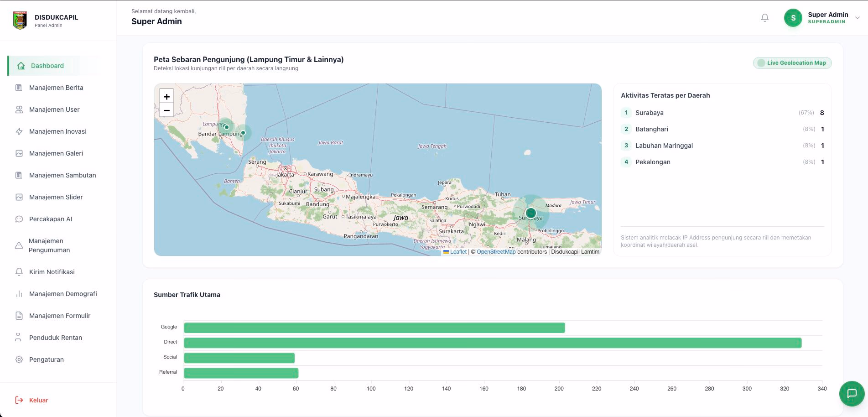Screen dimensions: 868x417
Task: Click the Manajemen User people icon
Action: point(19,109)
